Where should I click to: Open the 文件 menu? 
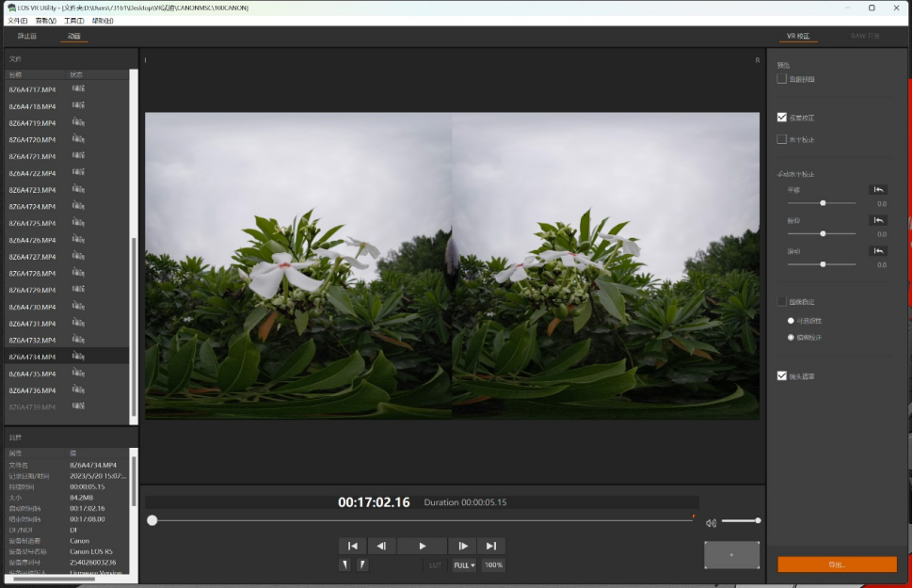[x=18, y=20]
